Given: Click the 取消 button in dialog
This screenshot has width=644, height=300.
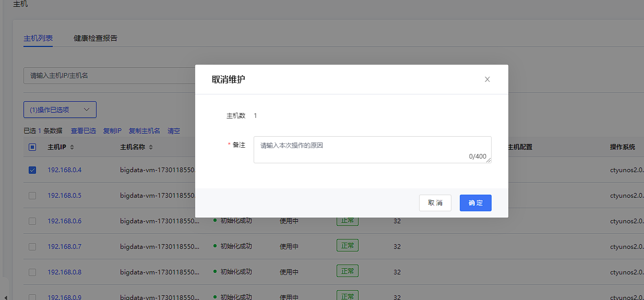Looking at the screenshot, I should 435,203.
